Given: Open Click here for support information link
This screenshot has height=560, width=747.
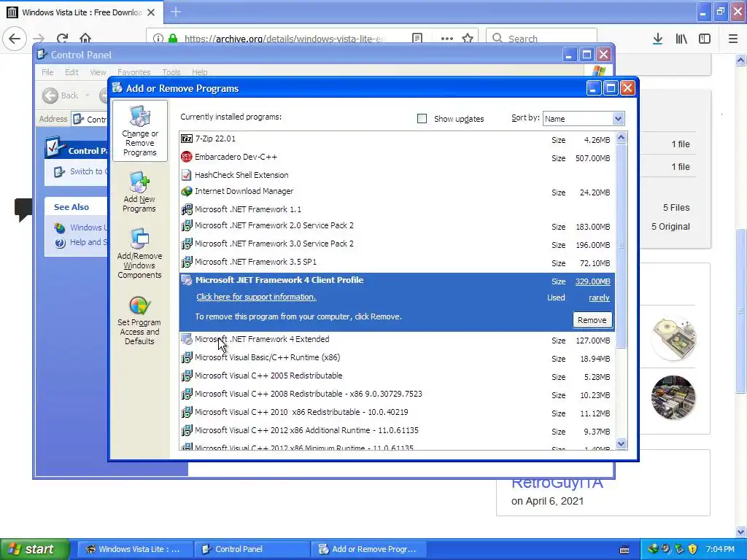Looking at the screenshot, I should (x=256, y=297).
